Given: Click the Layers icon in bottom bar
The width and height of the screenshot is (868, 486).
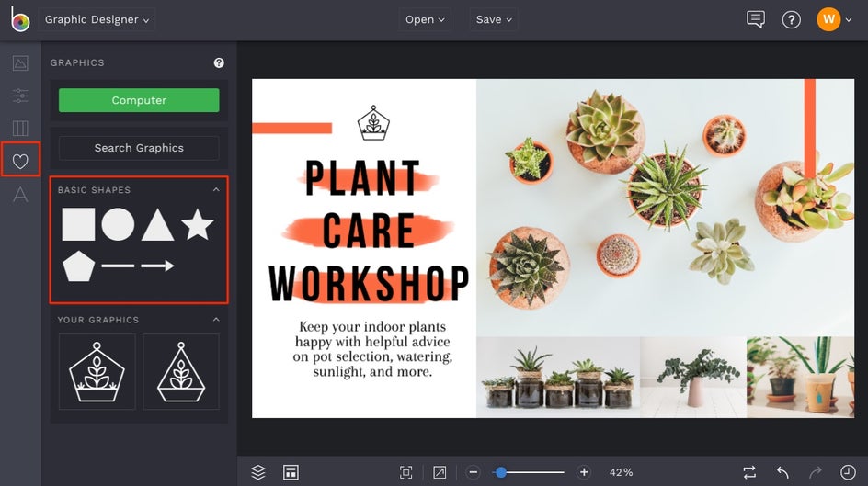Looking at the screenshot, I should point(258,472).
